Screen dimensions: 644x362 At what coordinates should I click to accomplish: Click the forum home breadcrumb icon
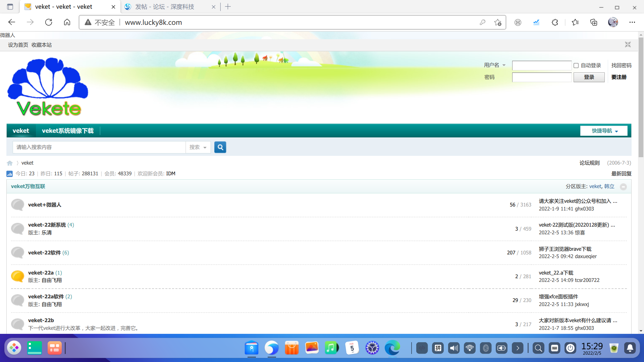pyautogui.click(x=10, y=163)
